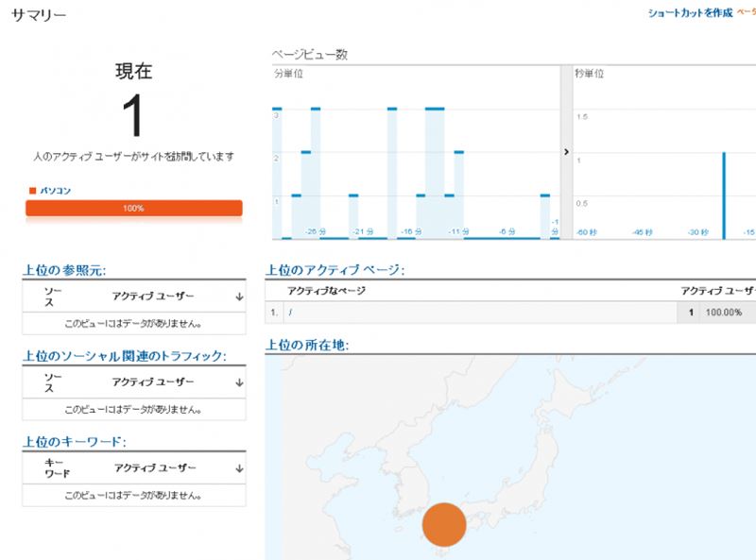Viewport: 756px width, 560px height.
Task: Click the chevron arrow between the two charts
Action: point(565,151)
